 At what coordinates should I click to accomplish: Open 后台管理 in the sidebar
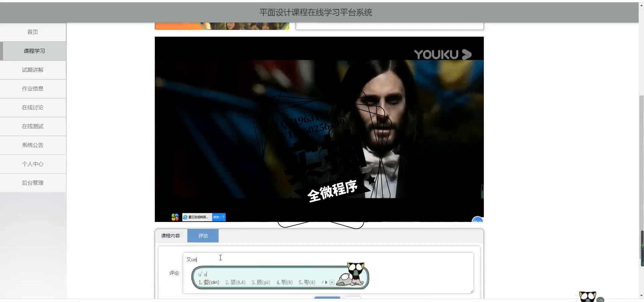coord(33,183)
